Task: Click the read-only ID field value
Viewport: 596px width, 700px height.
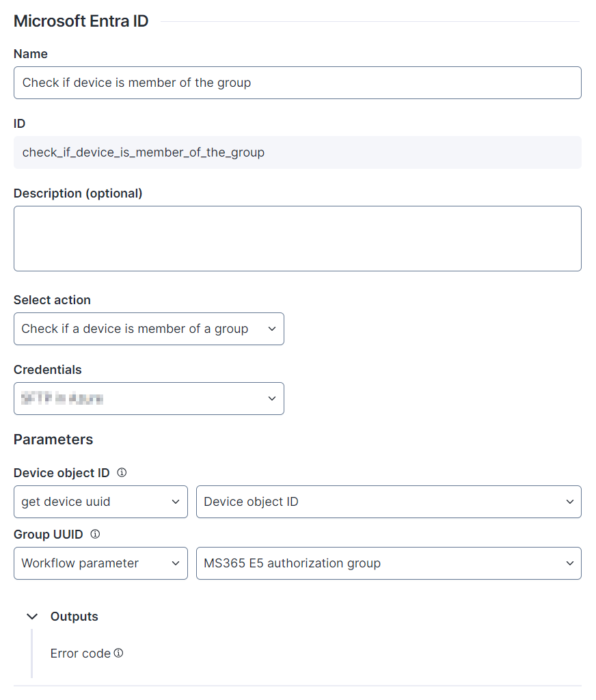Action: click(x=144, y=152)
